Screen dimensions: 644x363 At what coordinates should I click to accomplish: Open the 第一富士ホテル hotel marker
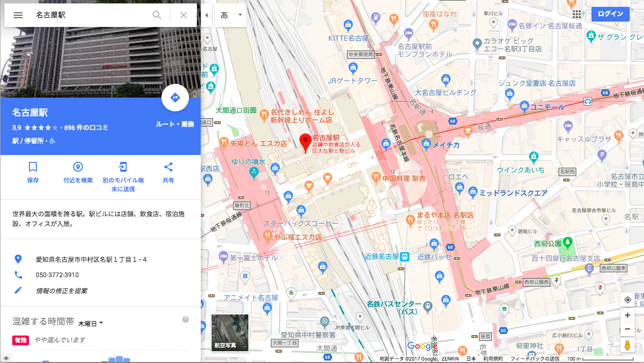[x=223, y=256]
